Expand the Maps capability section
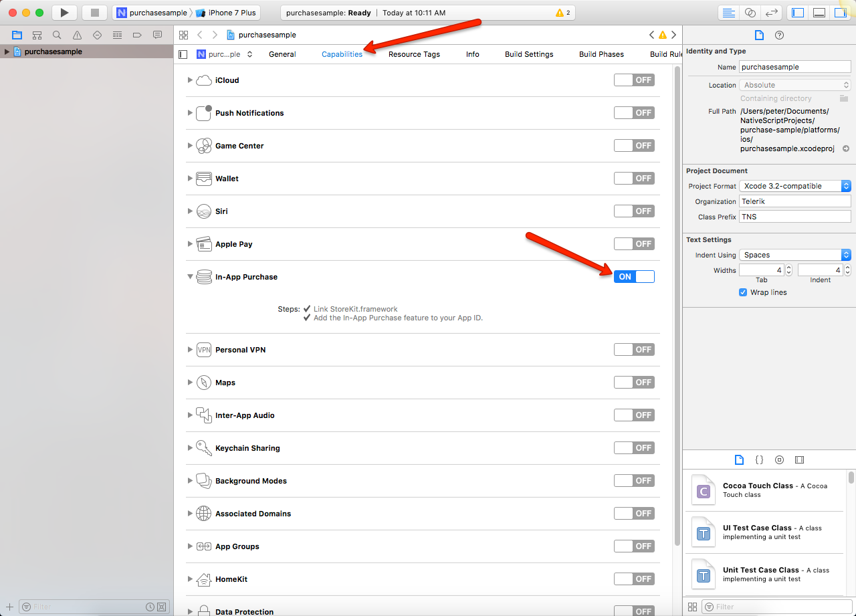This screenshot has height=616, width=856. [x=190, y=383]
